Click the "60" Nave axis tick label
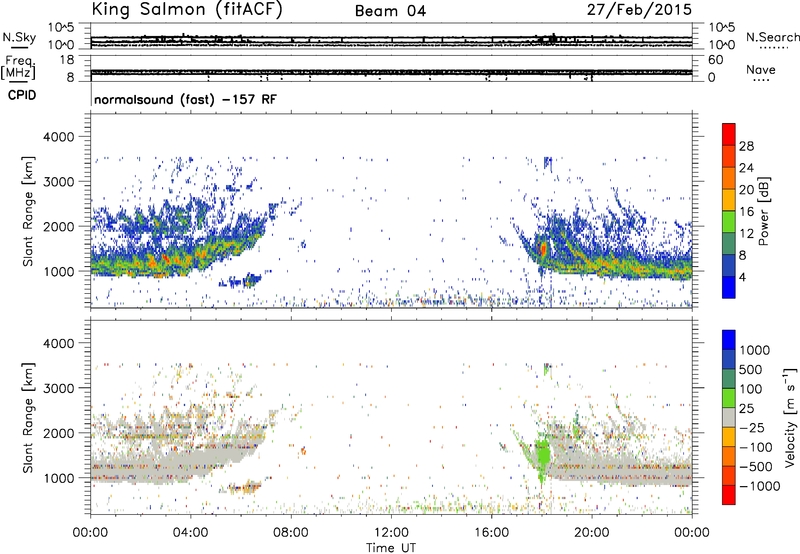 click(x=715, y=60)
